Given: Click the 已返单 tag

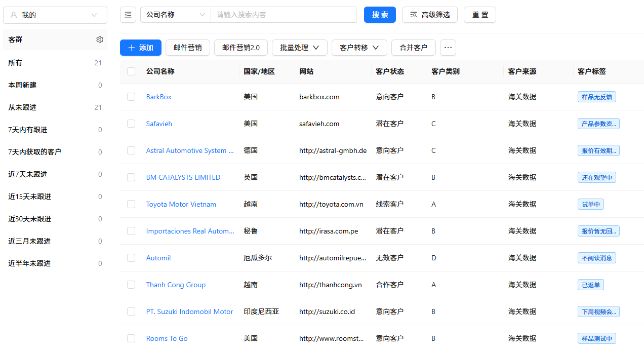Looking at the screenshot, I should (591, 285).
